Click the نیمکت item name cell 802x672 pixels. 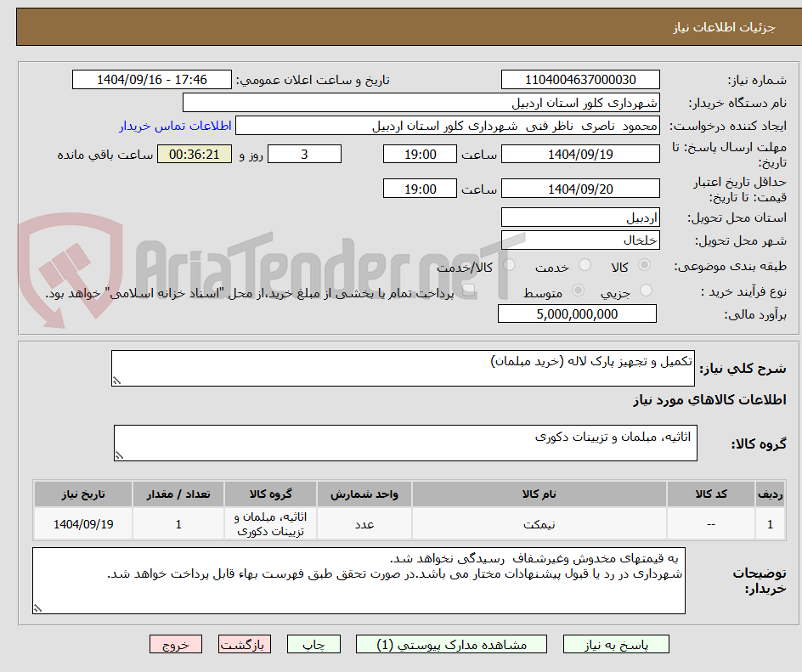pos(539,524)
